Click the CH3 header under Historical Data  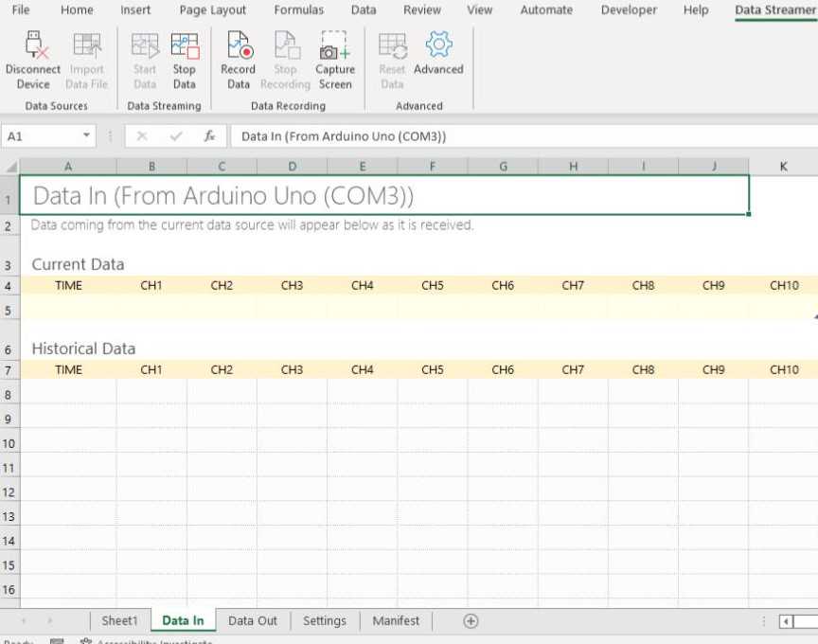(x=292, y=369)
